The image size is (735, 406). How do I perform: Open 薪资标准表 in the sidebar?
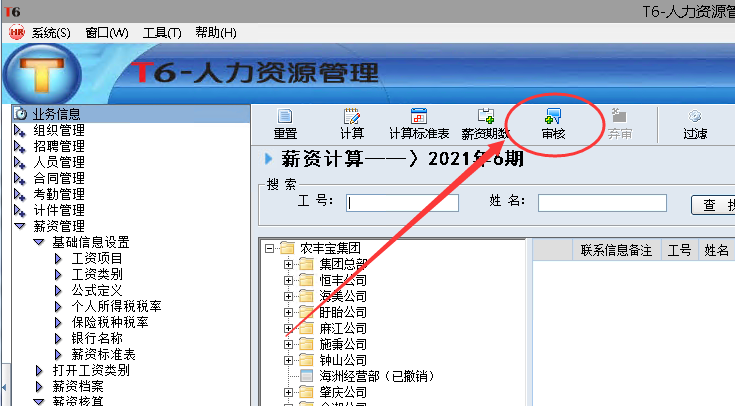pos(103,354)
